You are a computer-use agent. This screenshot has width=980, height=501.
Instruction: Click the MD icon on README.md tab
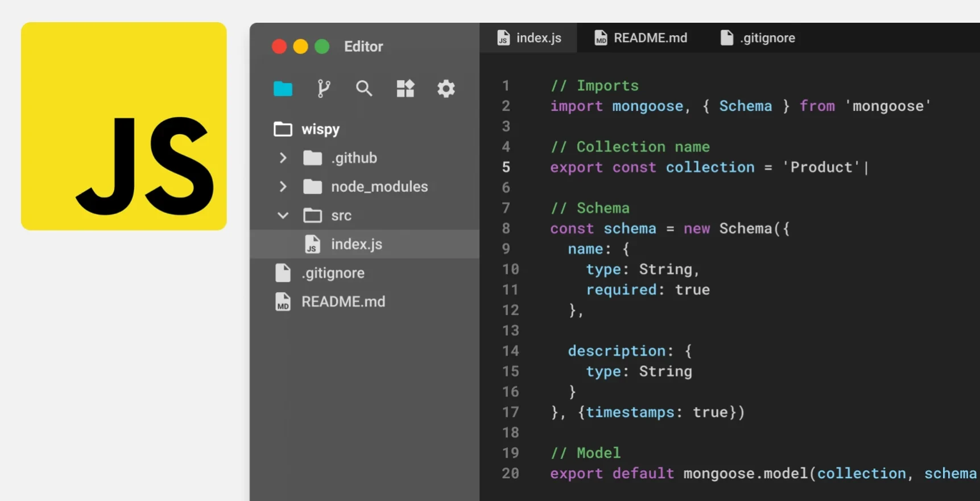coord(601,38)
